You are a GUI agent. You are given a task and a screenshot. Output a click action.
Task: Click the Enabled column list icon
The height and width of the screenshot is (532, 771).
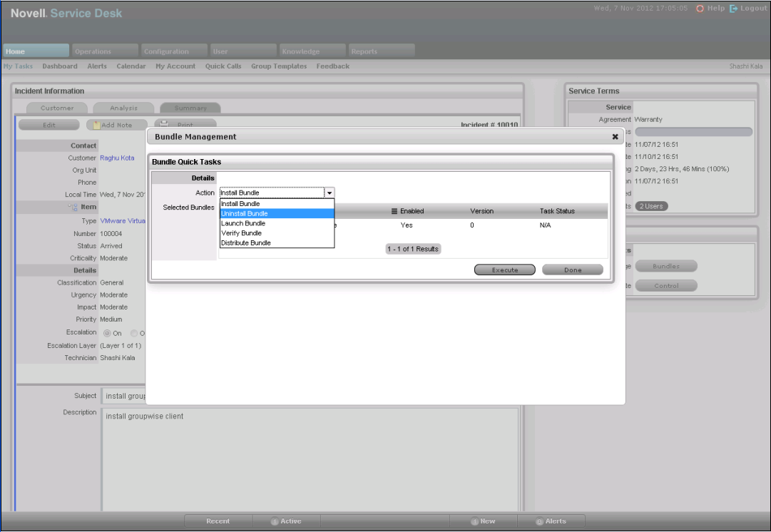[x=394, y=211]
